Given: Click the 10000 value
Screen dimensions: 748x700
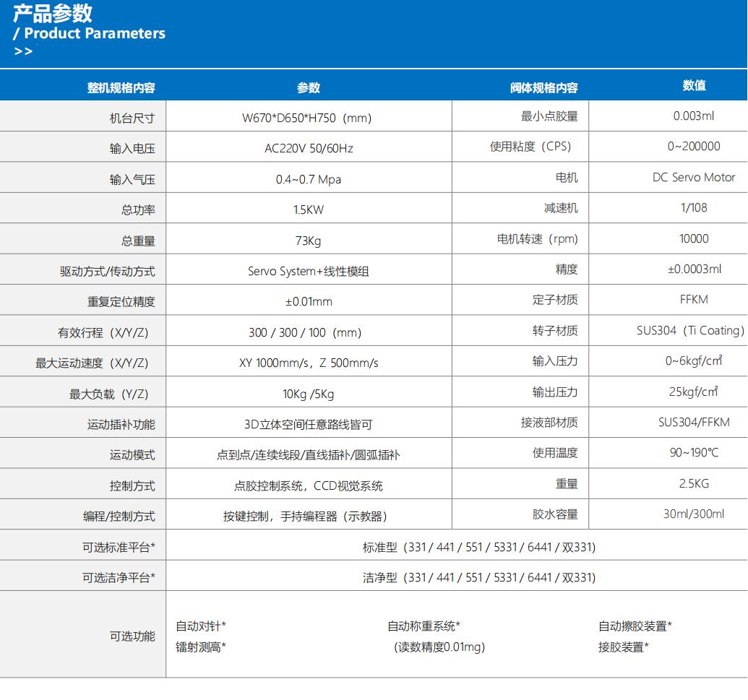Looking at the screenshot, I should pos(694,238).
